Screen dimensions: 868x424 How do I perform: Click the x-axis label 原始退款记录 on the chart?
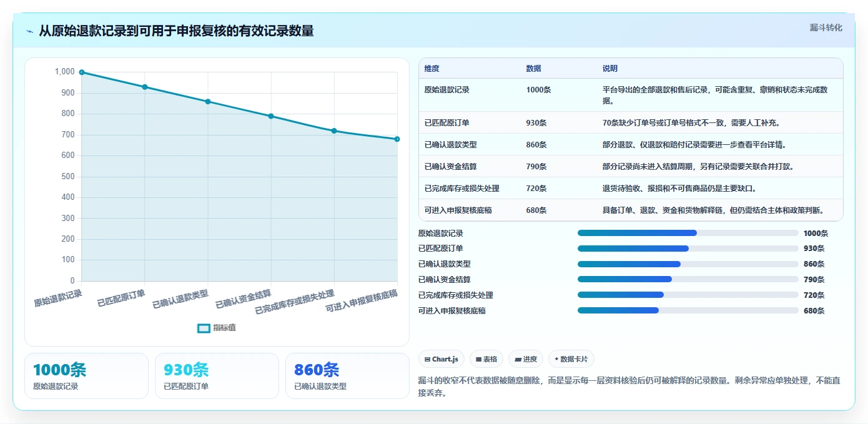[58, 298]
